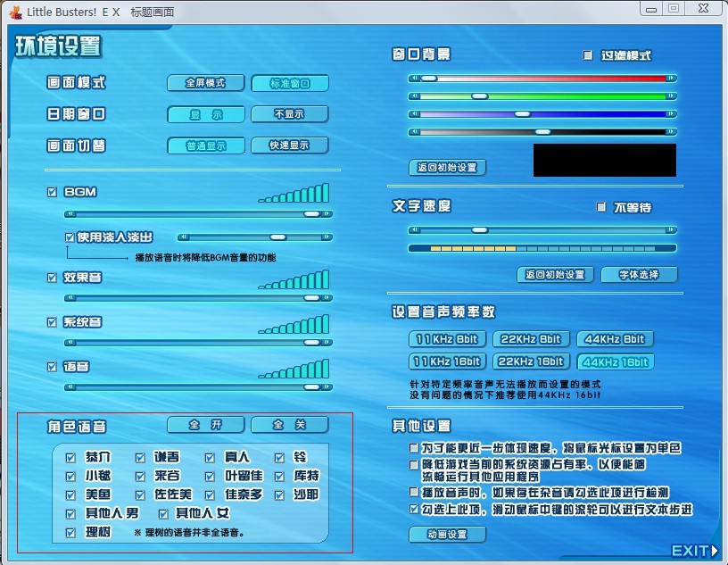The width and height of the screenshot is (728, 565).
Task: Toggle 来谷 character voice checkbox
Action: coord(140,477)
